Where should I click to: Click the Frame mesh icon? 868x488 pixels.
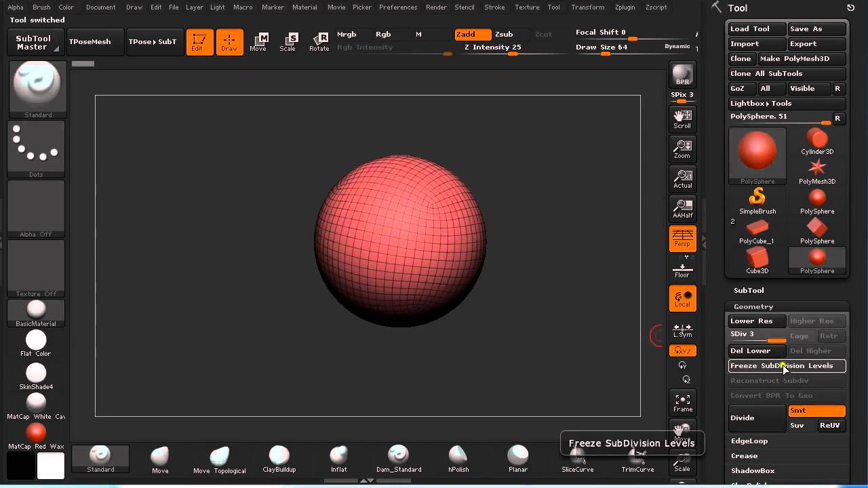[x=682, y=403]
